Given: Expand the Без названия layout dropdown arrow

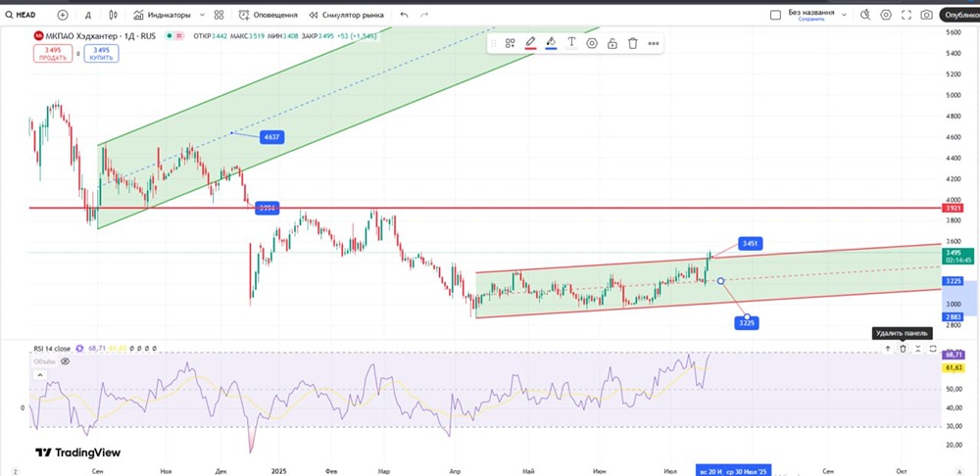Looking at the screenshot, I should [844, 15].
